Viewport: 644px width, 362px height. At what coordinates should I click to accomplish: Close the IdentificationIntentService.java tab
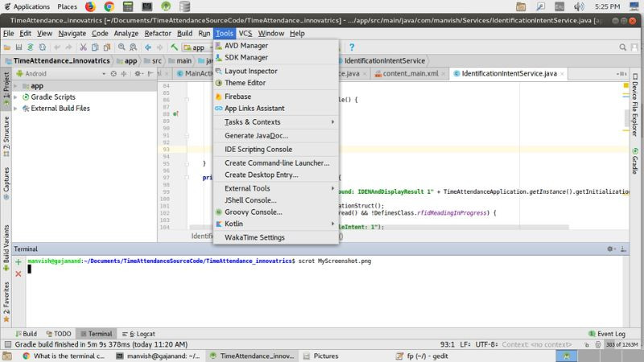[562, 74]
